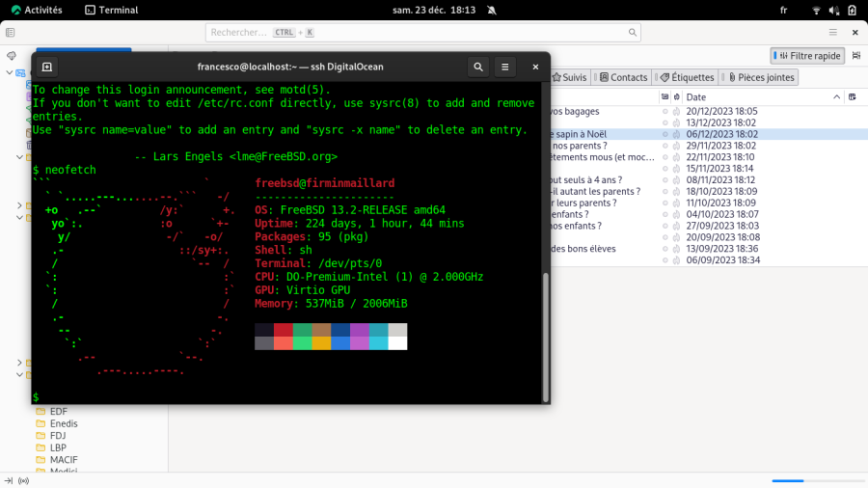Open the Activités overview
The width and height of the screenshot is (868, 488).
(x=36, y=10)
